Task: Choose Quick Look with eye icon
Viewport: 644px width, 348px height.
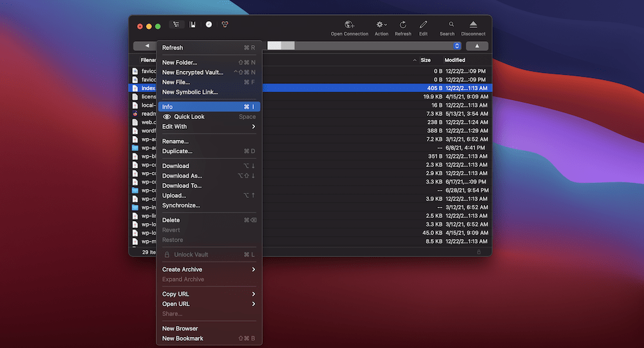Action: click(209, 117)
